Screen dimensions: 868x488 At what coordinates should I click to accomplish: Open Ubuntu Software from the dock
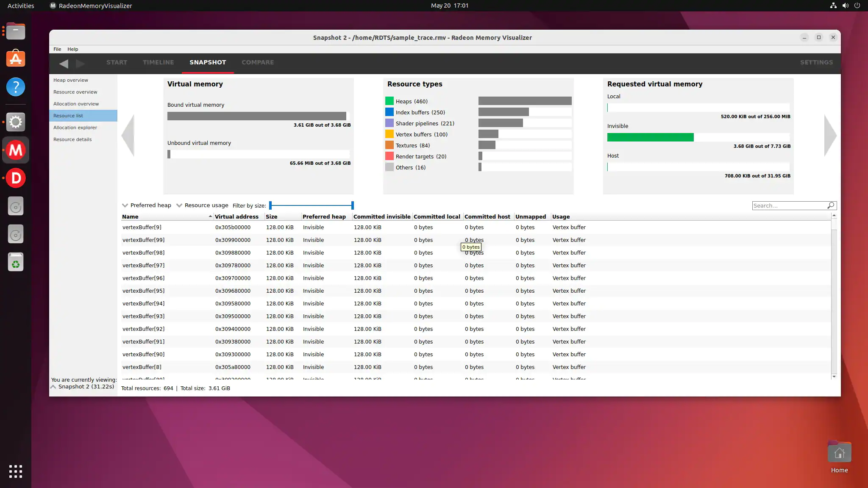pos(16,59)
